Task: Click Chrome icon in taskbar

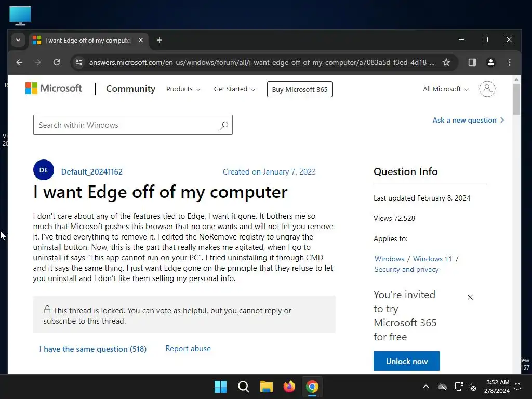Action: click(312, 387)
